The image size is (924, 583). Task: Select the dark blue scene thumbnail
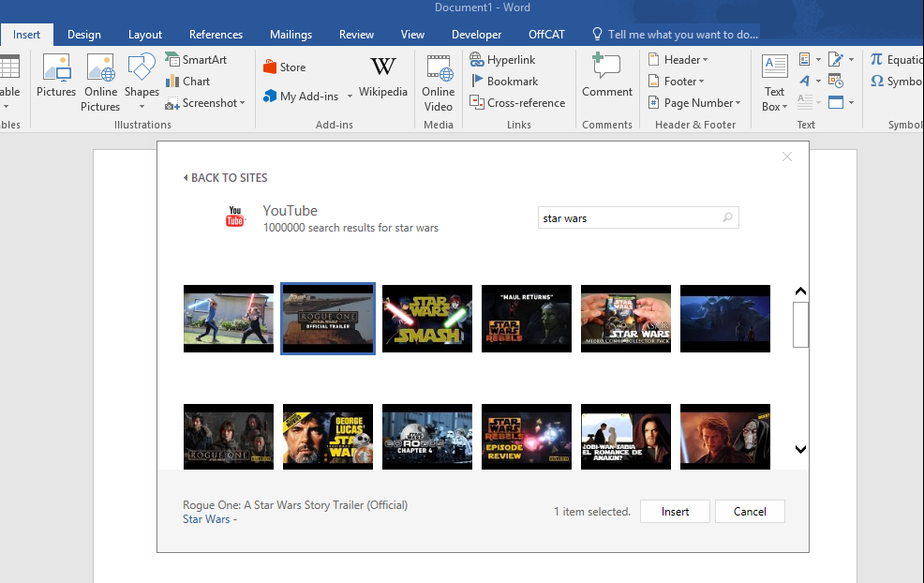tap(724, 319)
